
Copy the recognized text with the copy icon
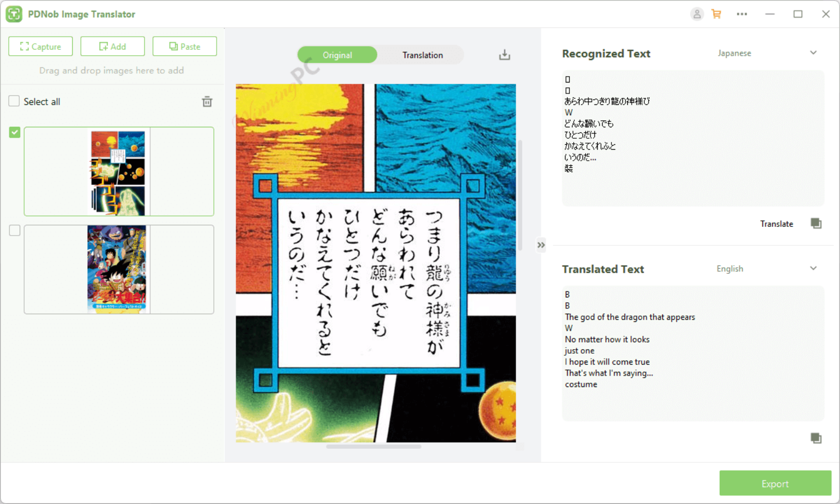tap(816, 223)
